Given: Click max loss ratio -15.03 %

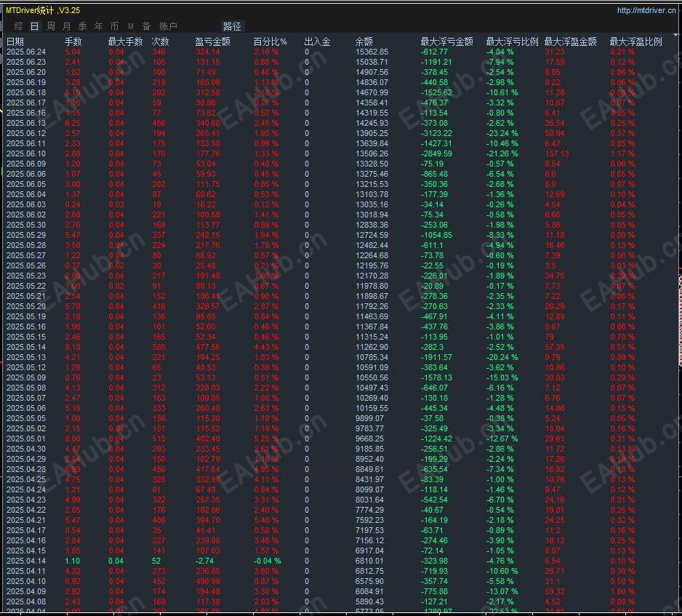Looking at the screenshot, I should coord(502,377).
